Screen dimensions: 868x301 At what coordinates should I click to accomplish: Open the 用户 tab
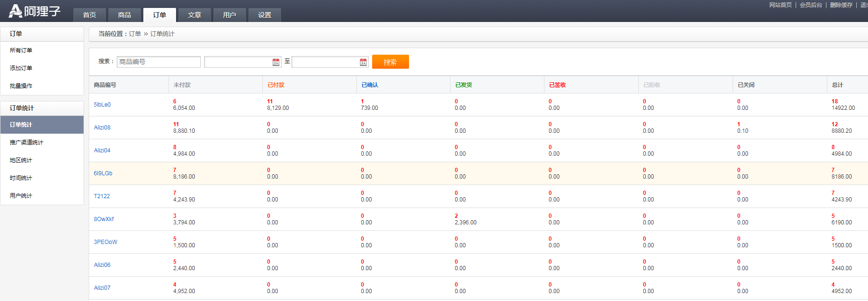pyautogui.click(x=229, y=15)
